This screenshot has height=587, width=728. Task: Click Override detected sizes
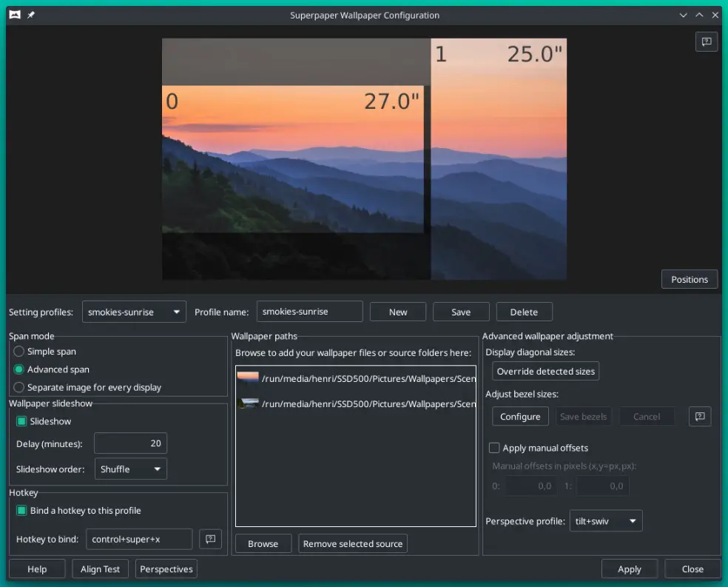[545, 371]
